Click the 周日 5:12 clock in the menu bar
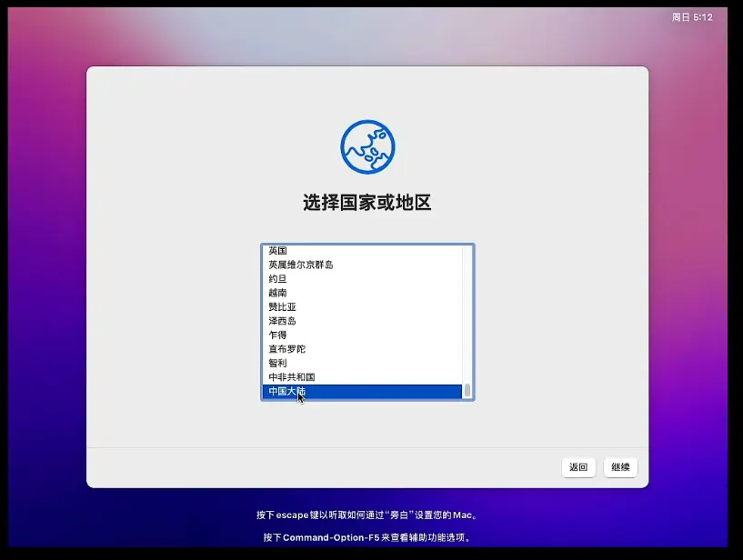Viewport: 743px width, 560px height. [692, 17]
